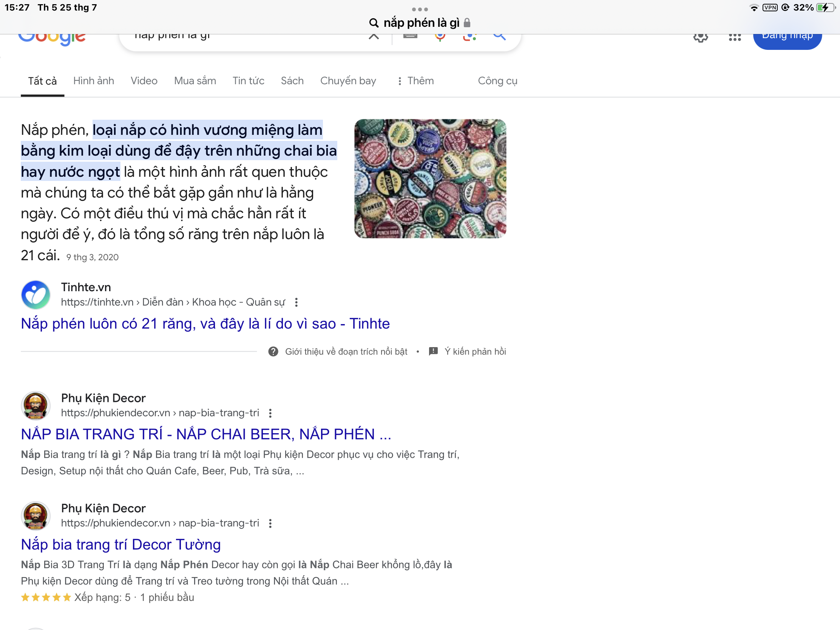
Task: Open the Tinhte link about 21 răng
Action: pos(205,324)
